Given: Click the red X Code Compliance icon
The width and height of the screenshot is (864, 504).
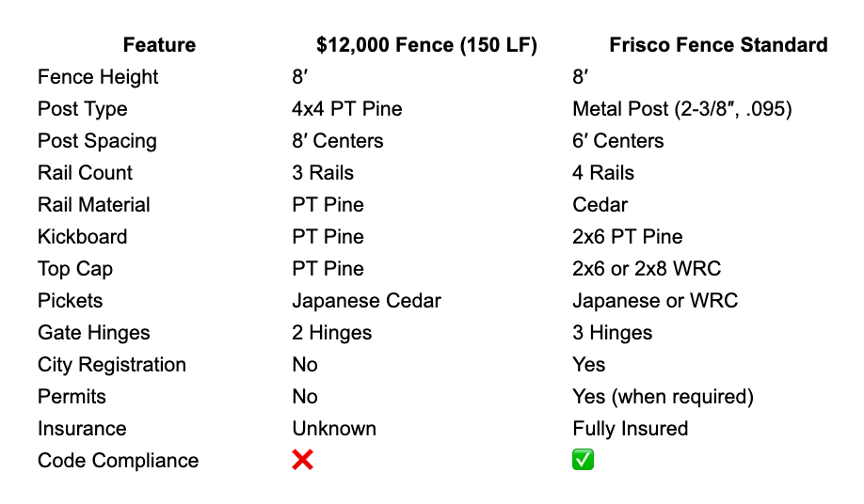Looking at the screenshot, I should 302,461.
